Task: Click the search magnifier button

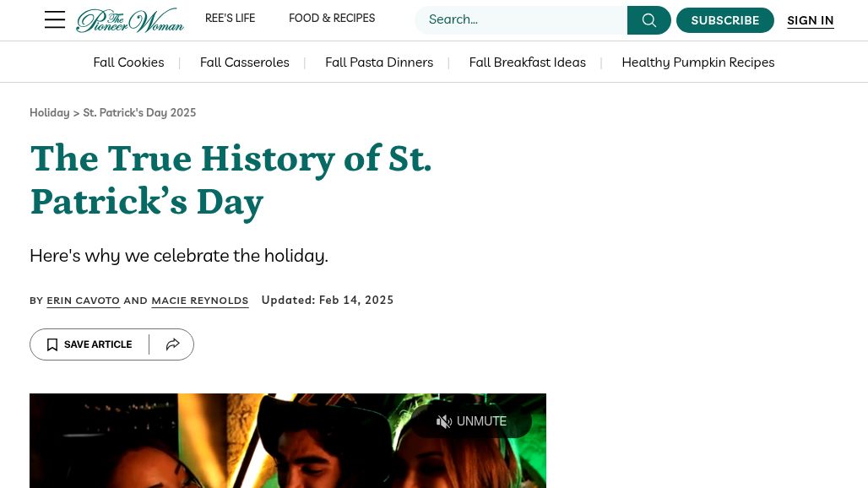Action: click(x=648, y=20)
